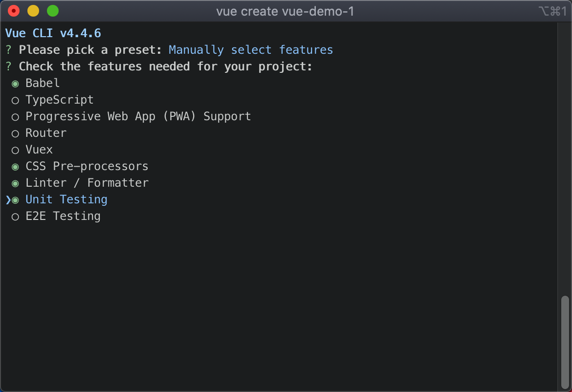Click the 'Vue CLI v4.4.6' header text
Screen dimensions: 572x392
click(53, 33)
